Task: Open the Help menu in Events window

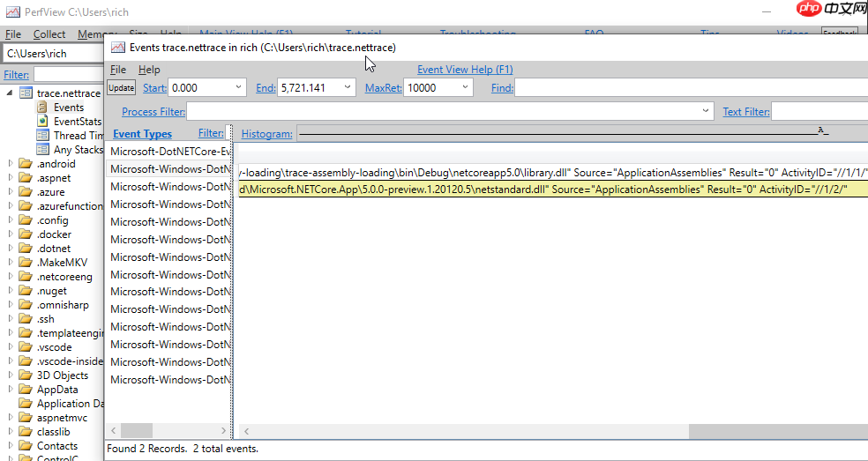Action: point(149,69)
